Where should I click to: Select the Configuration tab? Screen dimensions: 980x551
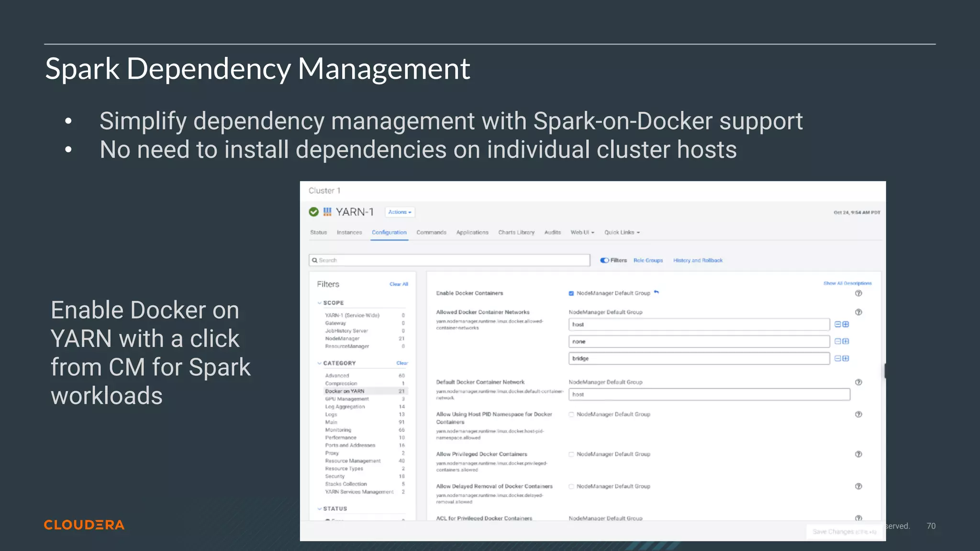click(x=389, y=232)
